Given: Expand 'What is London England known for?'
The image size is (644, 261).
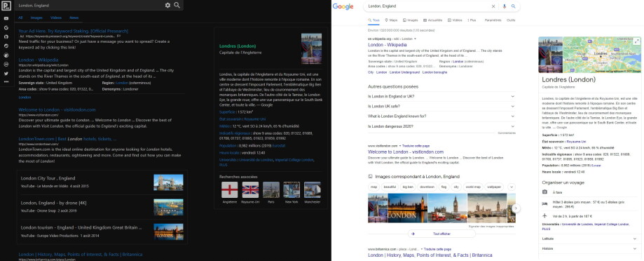Looking at the screenshot, I should 441,116.
